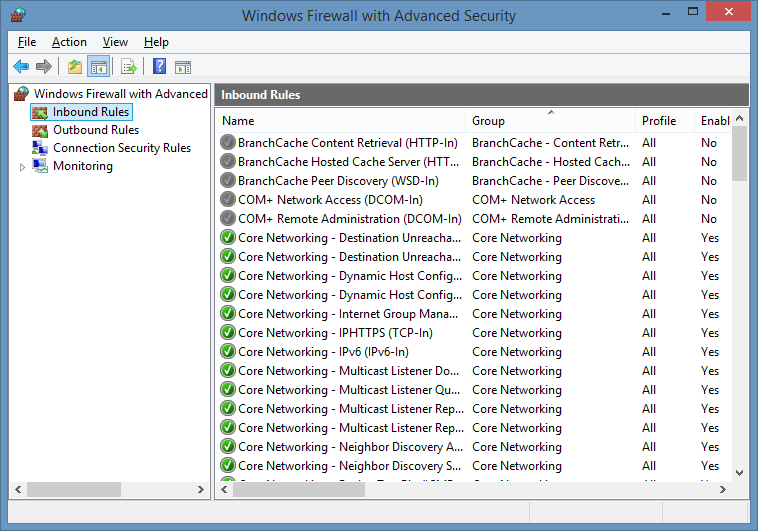Click the Inbound Rules tree icon
The width and height of the screenshot is (758, 531).
[40, 112]
